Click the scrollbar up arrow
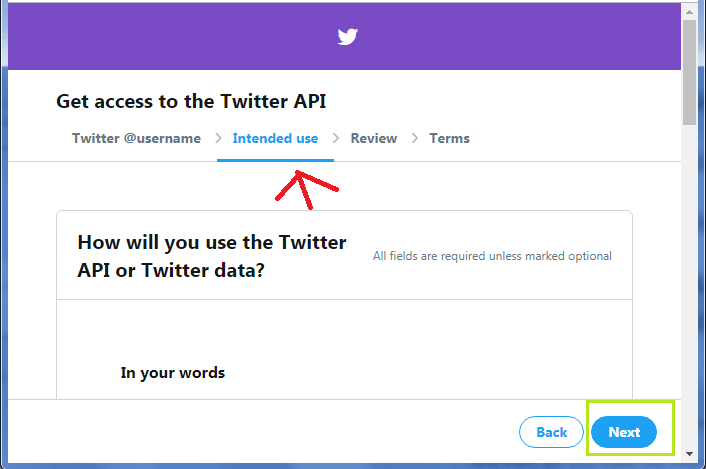This screenshot has width=706, height=469. coord(689,9)
